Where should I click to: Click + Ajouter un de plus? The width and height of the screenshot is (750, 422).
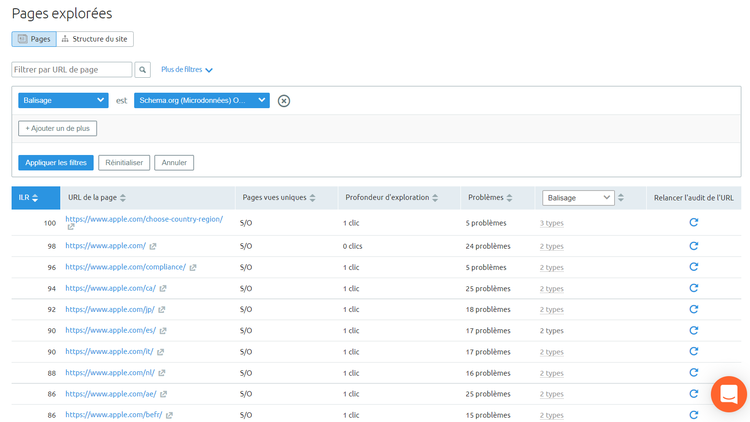[57, 128]
